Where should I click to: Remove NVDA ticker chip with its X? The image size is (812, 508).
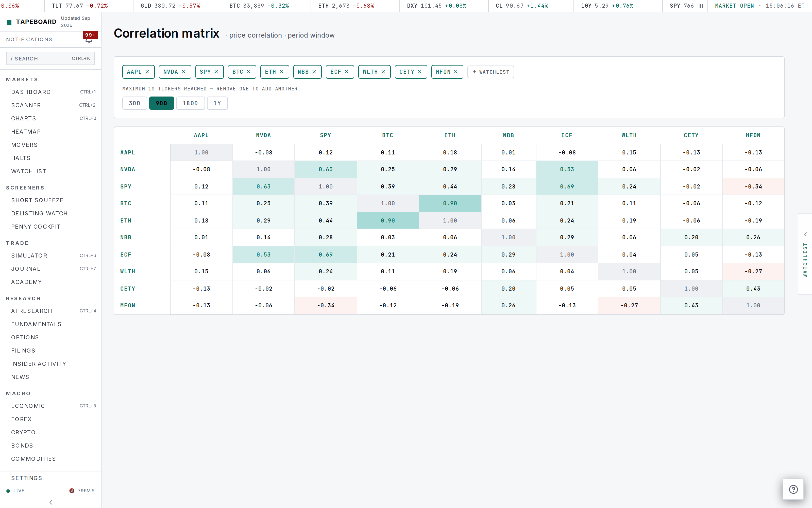coord(183,72)
